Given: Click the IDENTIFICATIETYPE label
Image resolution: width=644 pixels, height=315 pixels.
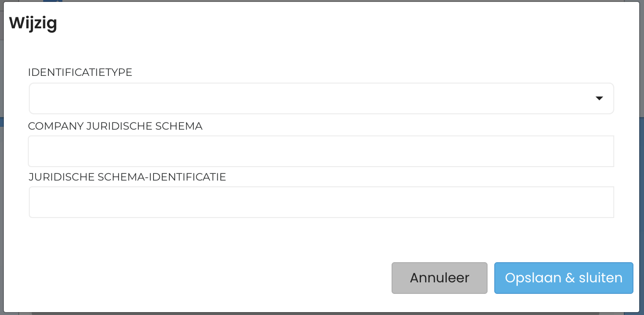Looking at the screenshot, I should click(x=80, y=73).
